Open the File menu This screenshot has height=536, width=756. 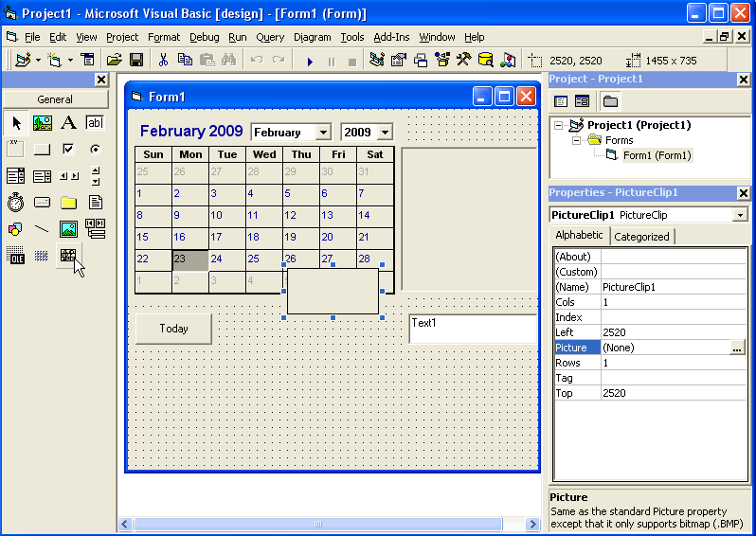[32, 37]
